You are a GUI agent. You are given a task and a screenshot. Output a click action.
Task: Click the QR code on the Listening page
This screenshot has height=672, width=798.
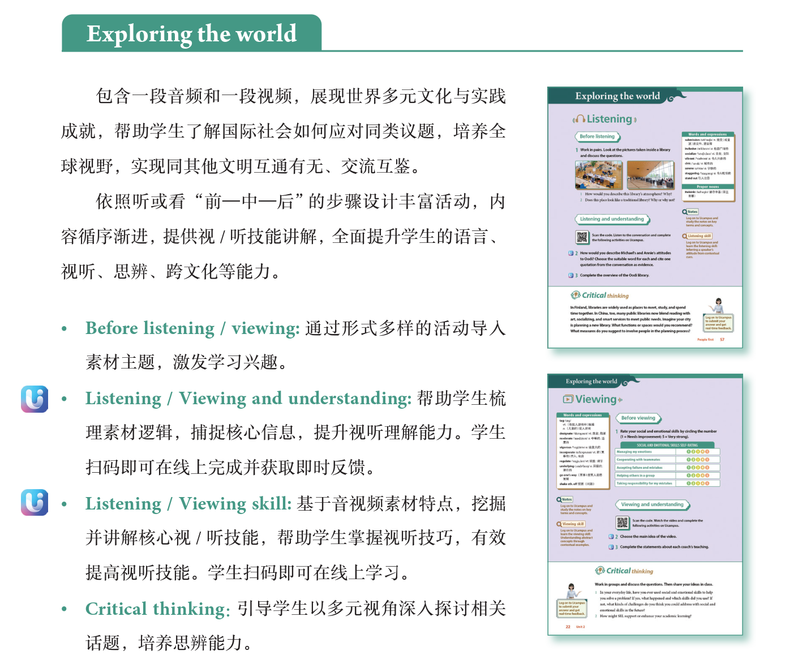click(x=582, y=237)
